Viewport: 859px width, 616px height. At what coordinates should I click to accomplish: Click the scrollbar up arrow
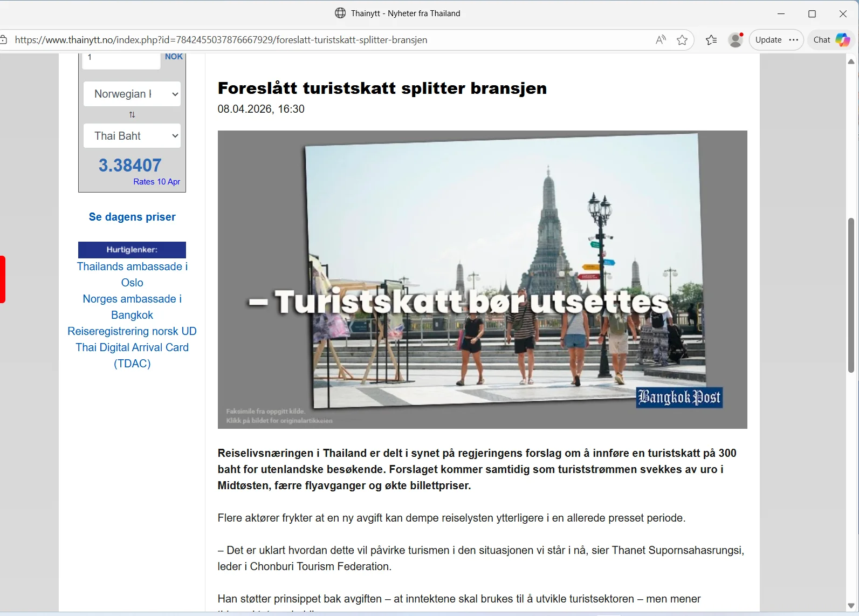pos(851,61)
